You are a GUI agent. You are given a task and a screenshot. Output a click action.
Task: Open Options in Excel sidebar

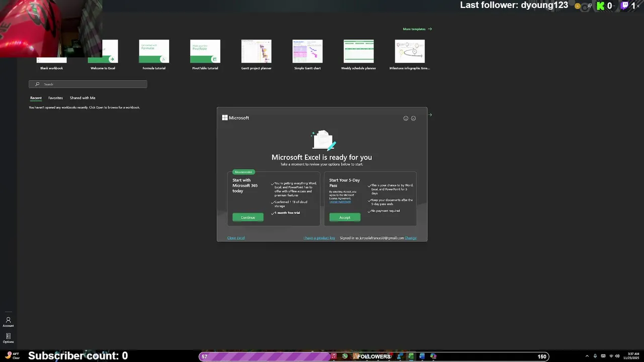(8, 338)
